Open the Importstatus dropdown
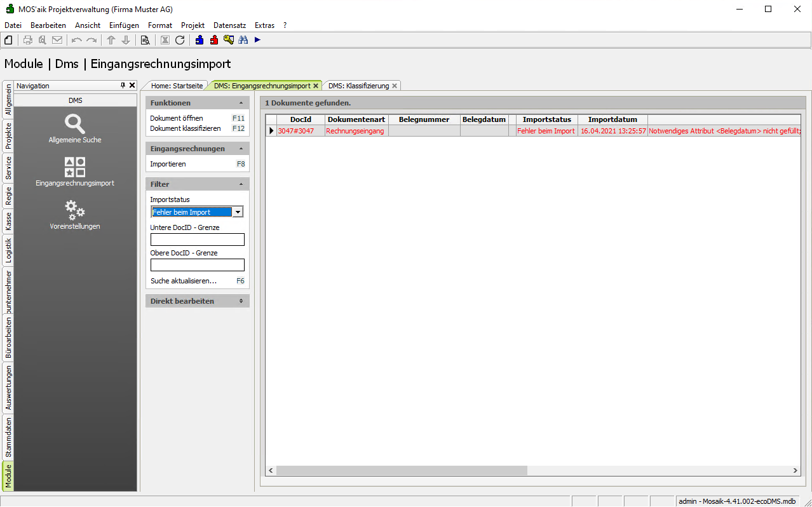This screenshot has height=507, width=812. point(238,212)
